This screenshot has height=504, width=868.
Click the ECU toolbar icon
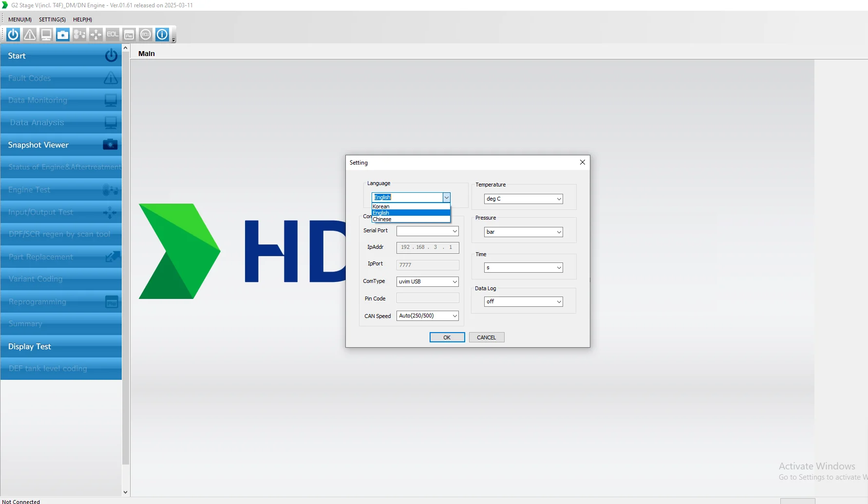[146, 35]
